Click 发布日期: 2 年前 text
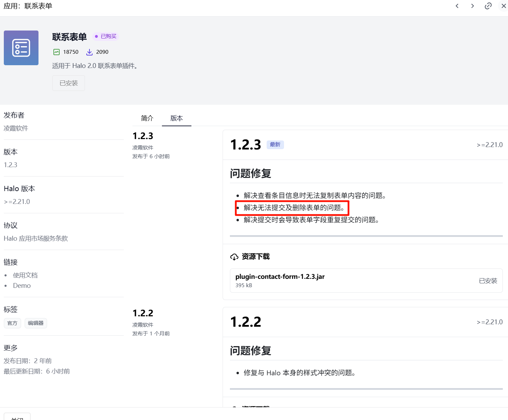Screen dimensions: 508x420 point(28,361)
